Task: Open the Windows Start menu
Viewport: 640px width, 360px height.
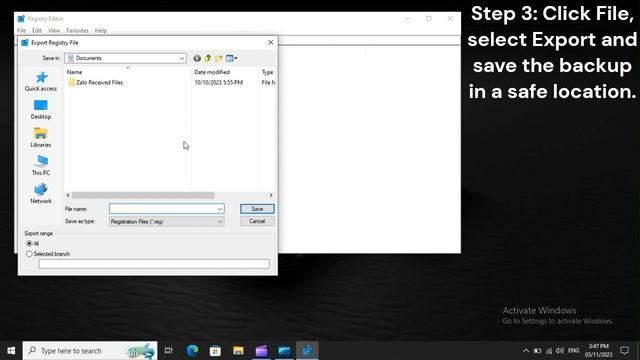Action: tap(11, 351)
